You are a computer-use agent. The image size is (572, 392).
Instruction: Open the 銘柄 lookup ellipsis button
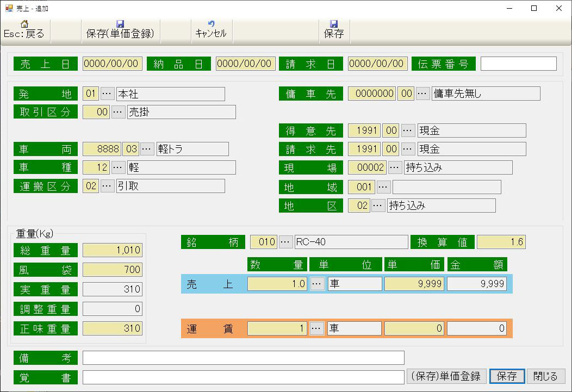click(x=285, y=242)
